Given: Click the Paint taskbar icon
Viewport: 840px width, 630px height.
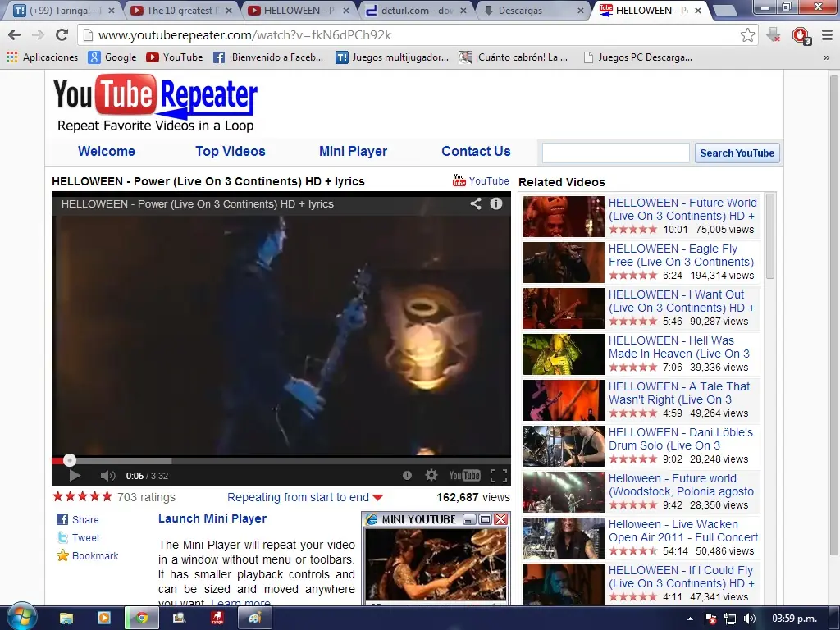Looking at the screenshot, I should [255, 619].
